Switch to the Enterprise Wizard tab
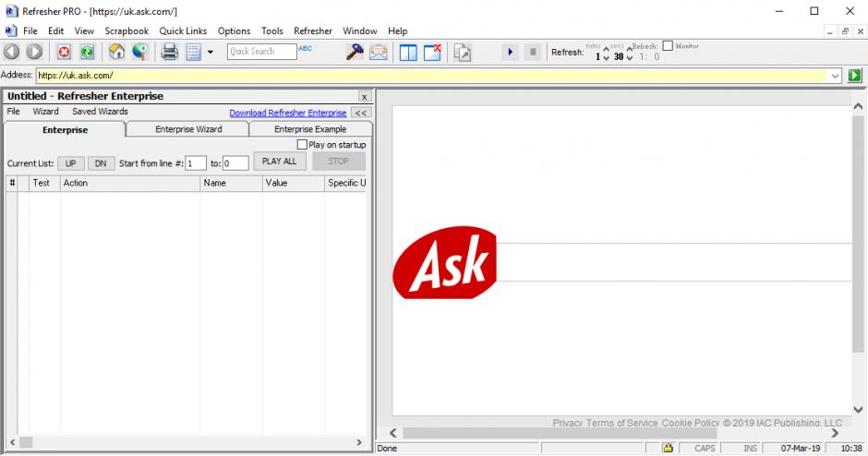The height and width of the screenshot is (456, 868). point(188,129)
